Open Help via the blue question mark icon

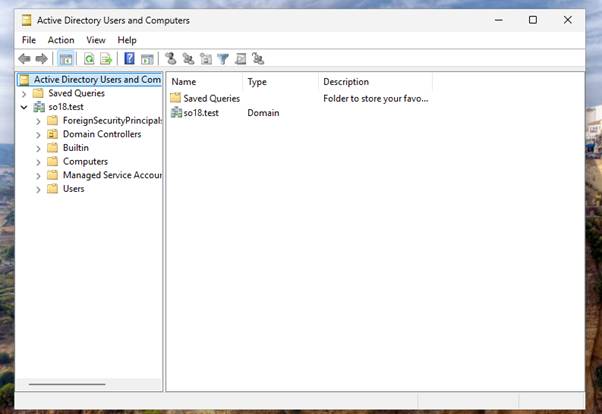click(130, 59)
